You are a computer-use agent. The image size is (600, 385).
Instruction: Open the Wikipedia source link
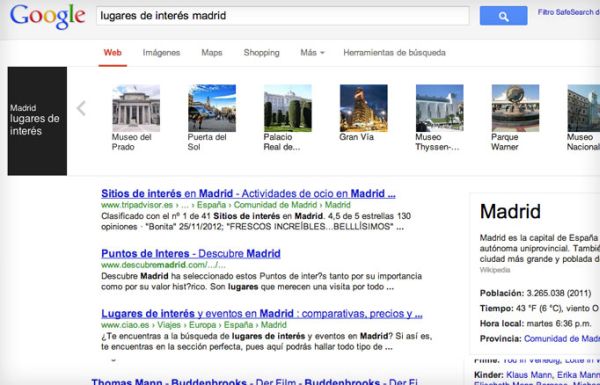click(495, 270)
